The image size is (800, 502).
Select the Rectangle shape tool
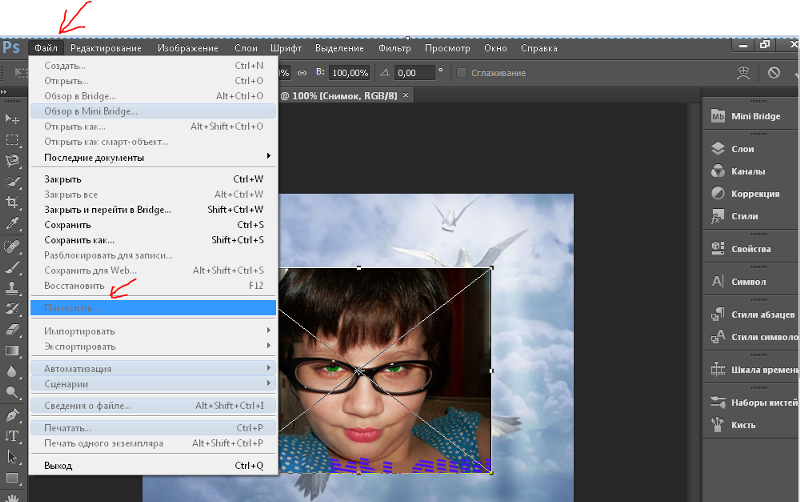coord(12,478)
